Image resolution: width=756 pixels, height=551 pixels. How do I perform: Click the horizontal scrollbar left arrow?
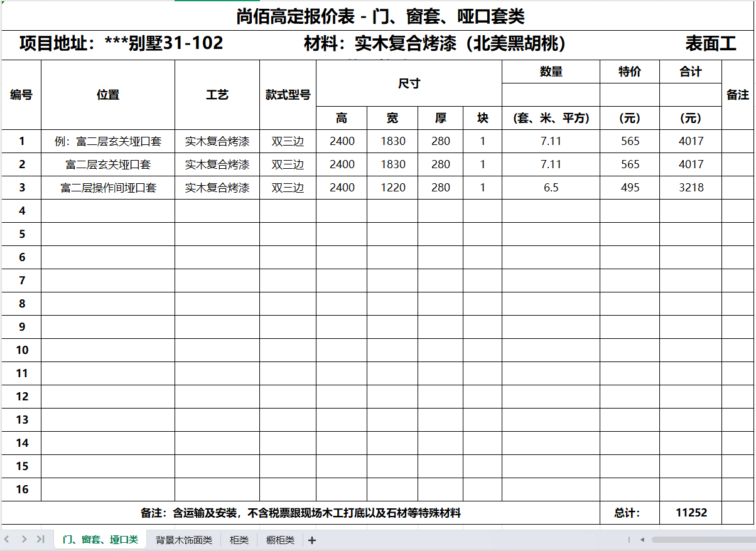coord(642,540)
